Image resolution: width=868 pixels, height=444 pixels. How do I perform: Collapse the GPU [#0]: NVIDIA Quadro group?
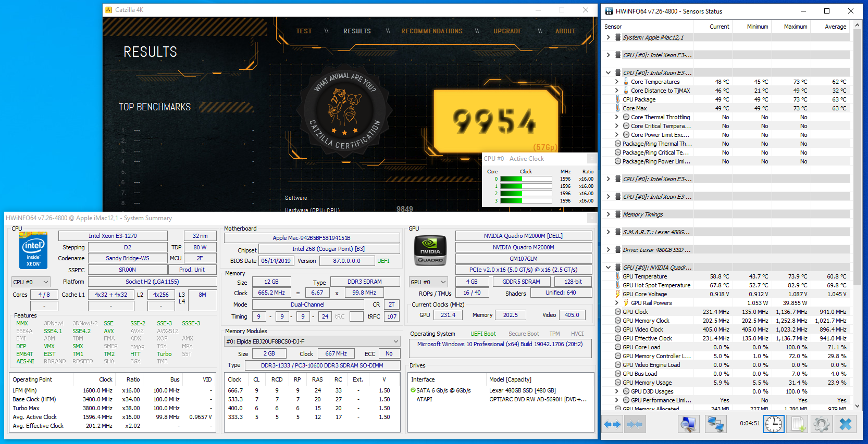pyautogui.click(x=608, y=268)
